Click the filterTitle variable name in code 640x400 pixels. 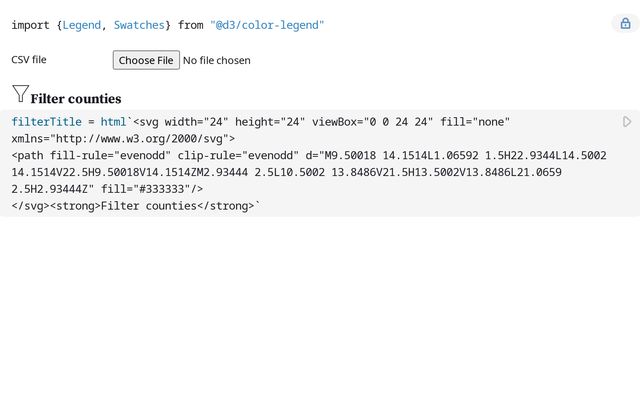pos(46,121)
